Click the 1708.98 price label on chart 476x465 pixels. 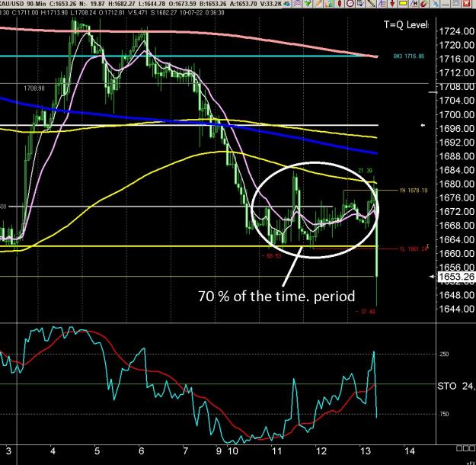coord(34,88)
